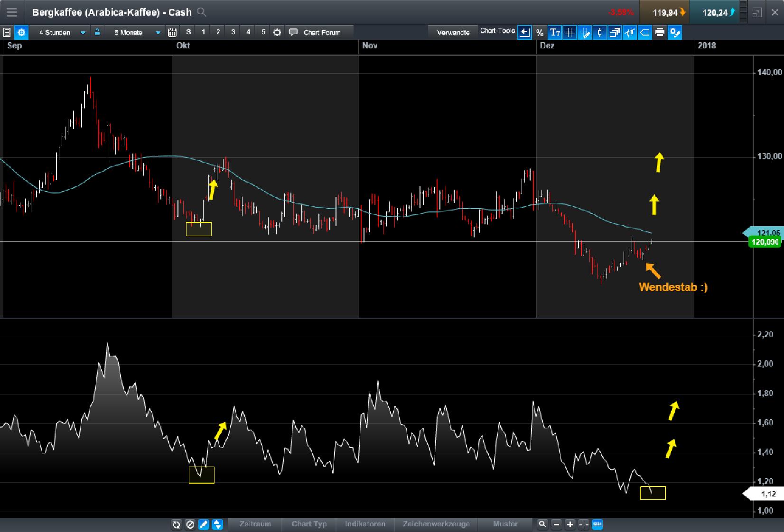The height and width of the screenshot is (532, 784).
Task: Click the refresh chart icon
Action: [x=176, y=524]
